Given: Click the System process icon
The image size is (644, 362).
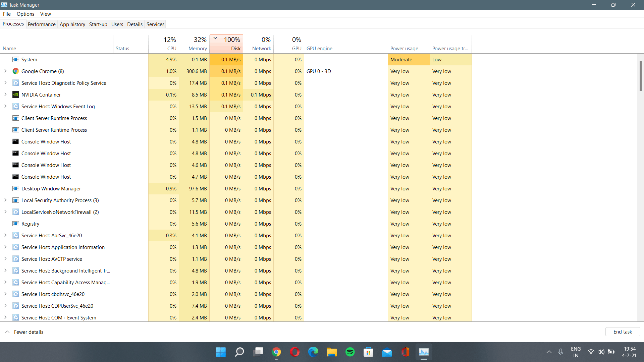Looking at the screenshot, I should 15,59.
